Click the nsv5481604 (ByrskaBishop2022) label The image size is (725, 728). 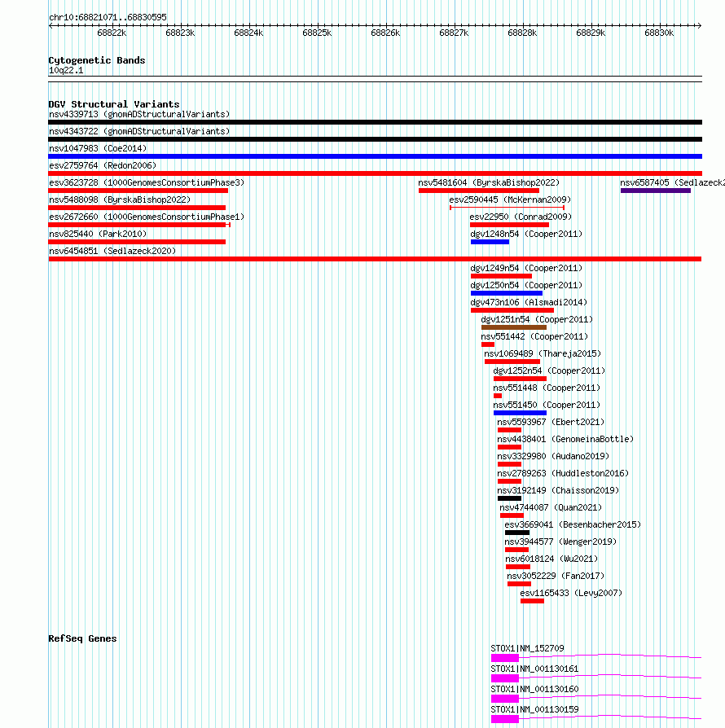(x=489, y=183)
